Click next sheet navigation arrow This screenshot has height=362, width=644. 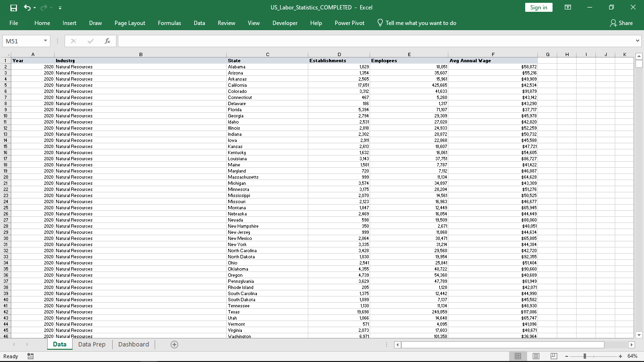(27, 345)
